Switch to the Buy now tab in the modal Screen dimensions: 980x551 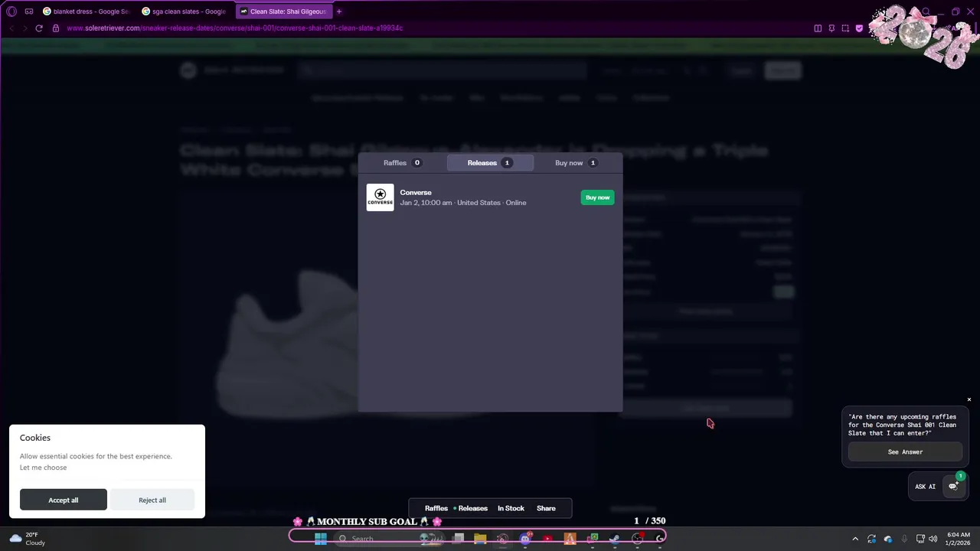(x=576, y=163)
